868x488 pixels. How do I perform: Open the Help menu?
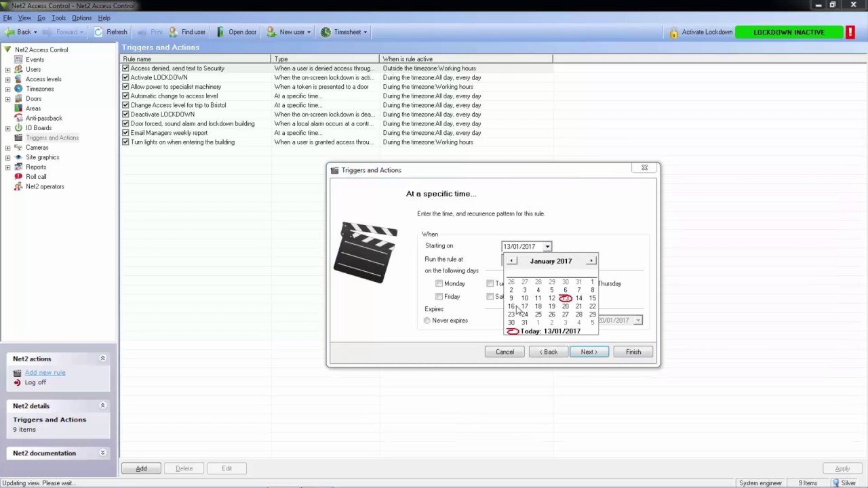pos(104,18)
